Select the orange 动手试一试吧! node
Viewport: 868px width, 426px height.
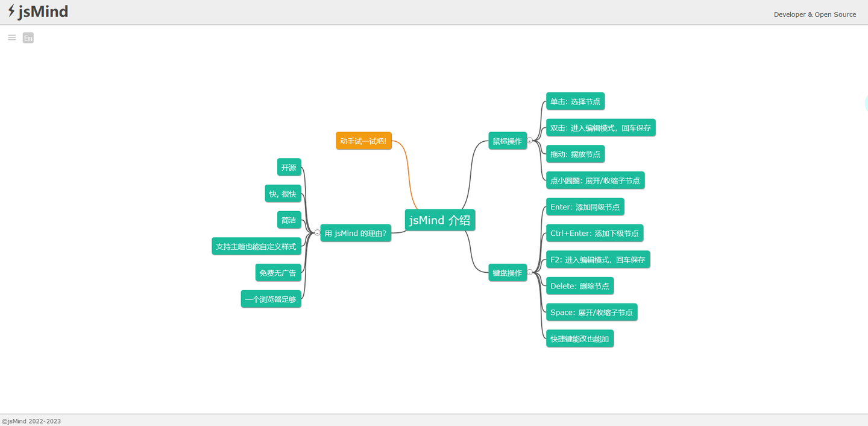[x=363, y=141]
